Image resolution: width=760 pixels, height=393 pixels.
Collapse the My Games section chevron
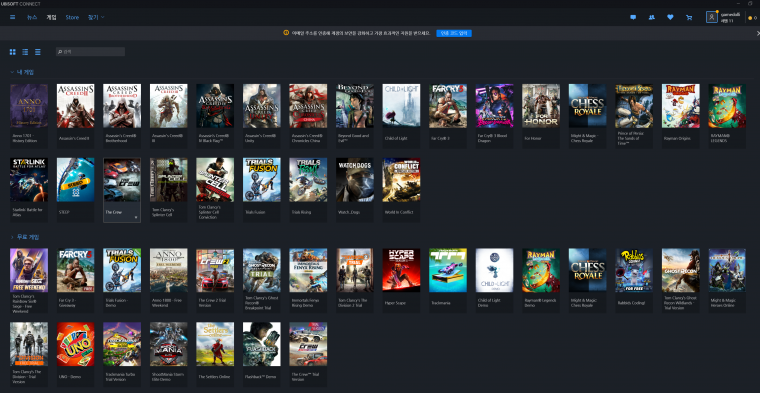[x=12, y=72]
